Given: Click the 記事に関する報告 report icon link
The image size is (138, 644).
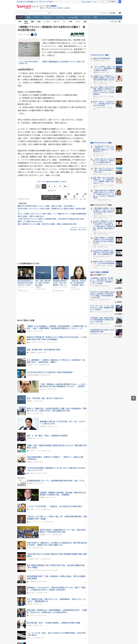Looking at the screenshot, I should [x=24, y=199].
